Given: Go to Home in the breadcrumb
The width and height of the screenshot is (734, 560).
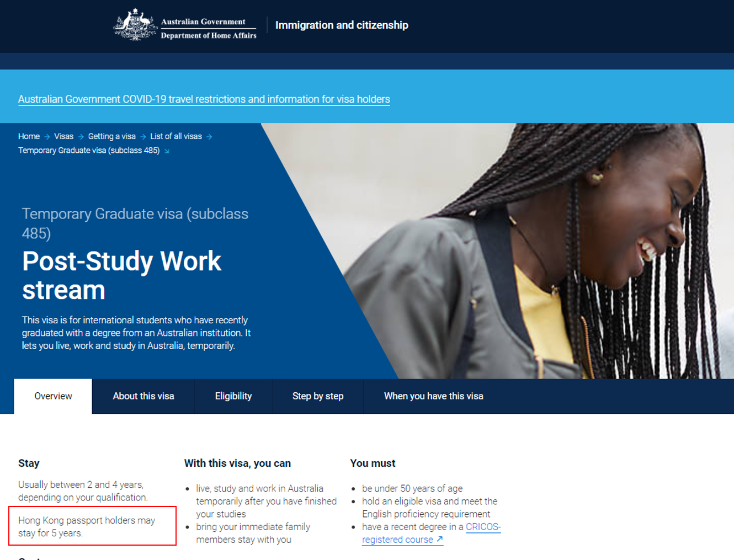Looking at the screenshot, I should click(29, 136).
